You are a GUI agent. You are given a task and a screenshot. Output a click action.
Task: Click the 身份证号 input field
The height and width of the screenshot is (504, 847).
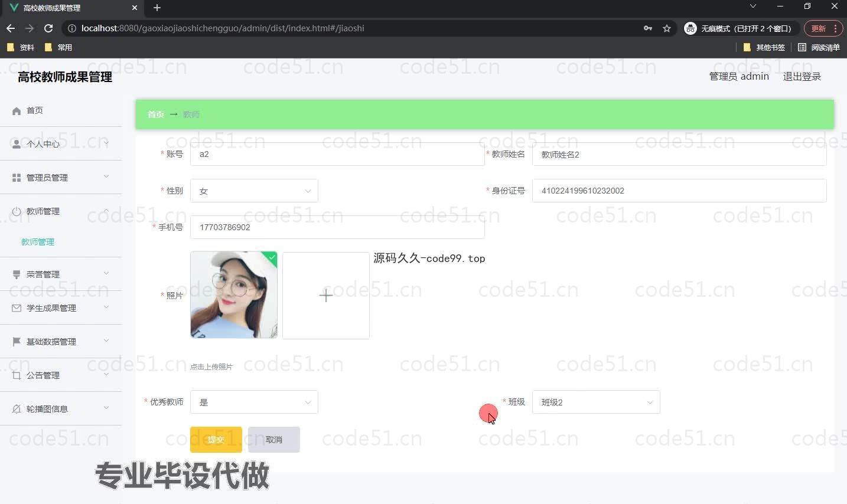coord(679,191)
